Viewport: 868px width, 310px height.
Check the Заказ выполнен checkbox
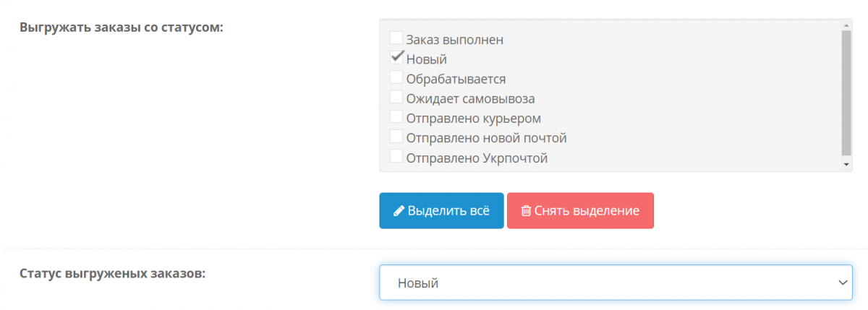(x=396, y=38)
